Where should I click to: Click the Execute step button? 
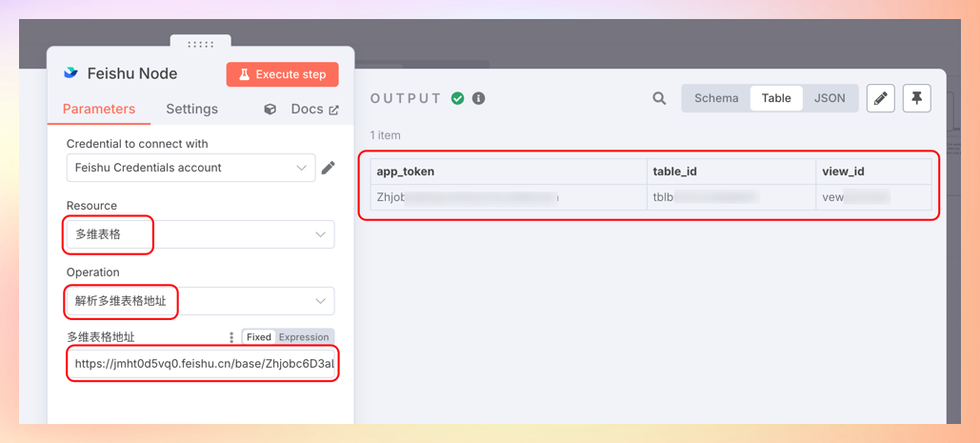tap(282, 74)
